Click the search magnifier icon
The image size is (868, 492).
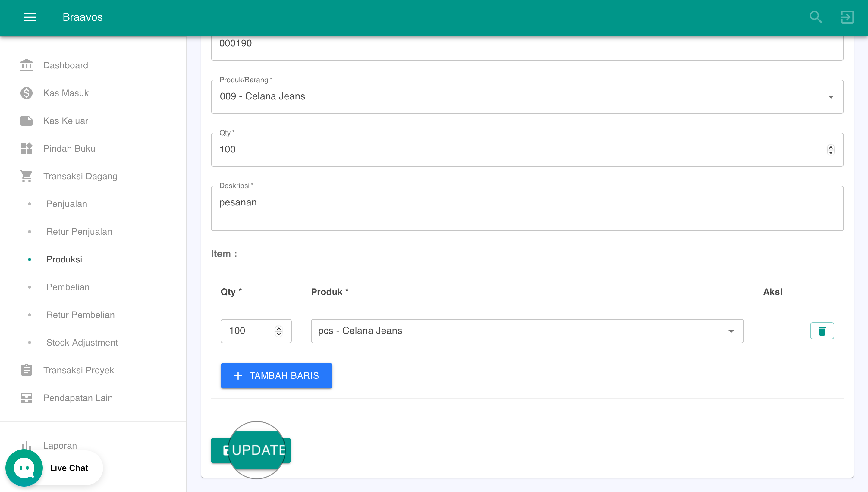[x=816, y=17]
